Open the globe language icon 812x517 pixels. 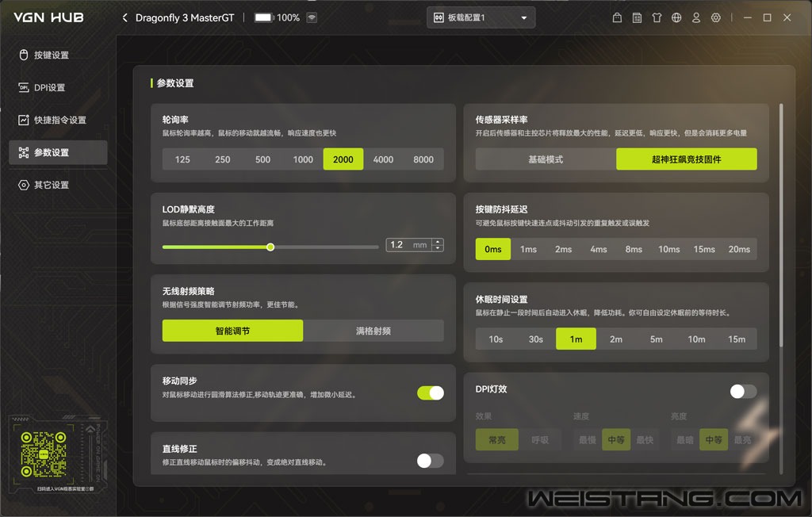[676, 17]
